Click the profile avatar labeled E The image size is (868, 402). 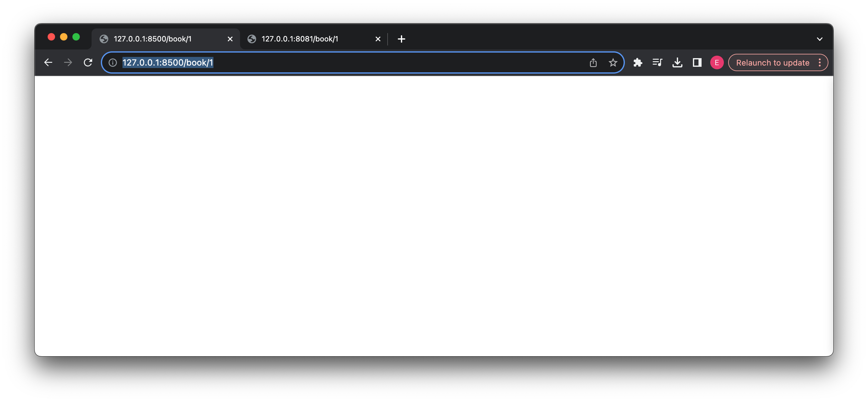[x=717, y=62]
